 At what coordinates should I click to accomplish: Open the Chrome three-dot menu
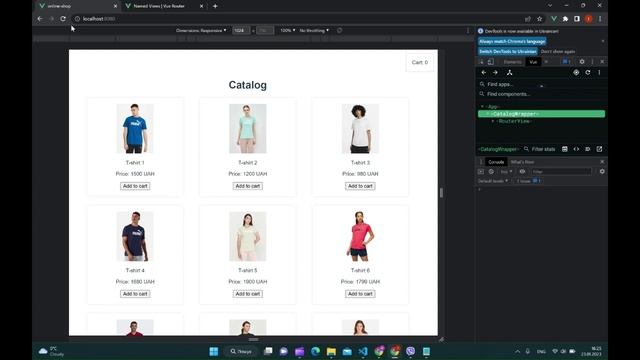coord(600,19)
